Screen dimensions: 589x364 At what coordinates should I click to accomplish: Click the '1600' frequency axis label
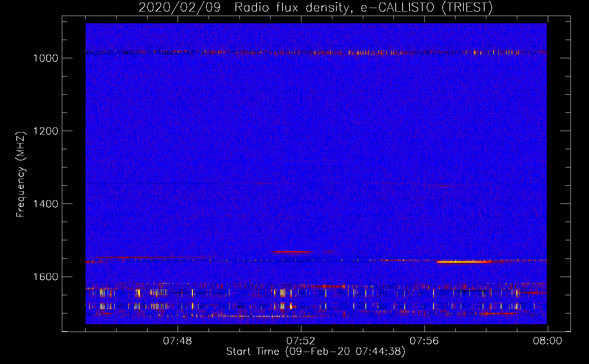coord(46,277)
